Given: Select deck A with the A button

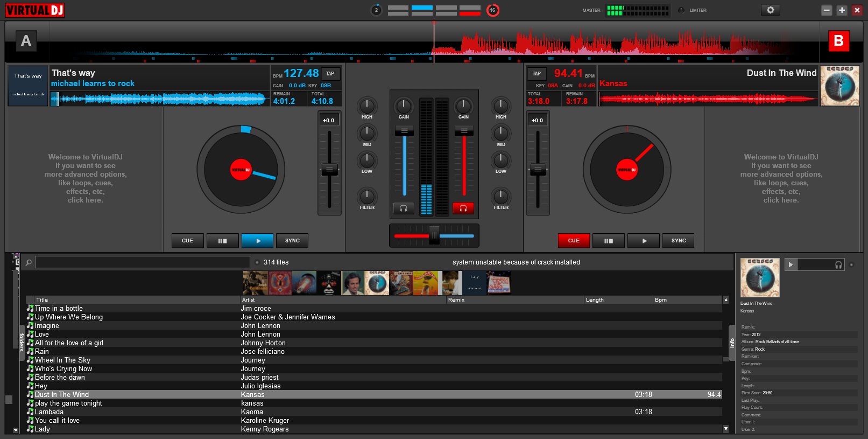Looking at the screenshot, I should 26,41.
